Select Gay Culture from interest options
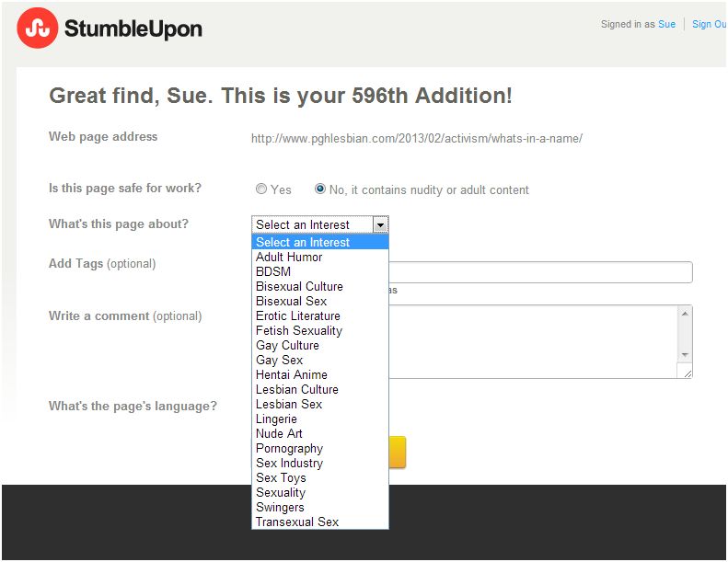This screenshot has height=562, width=728. pyautogui.click(x=287, y=346)
